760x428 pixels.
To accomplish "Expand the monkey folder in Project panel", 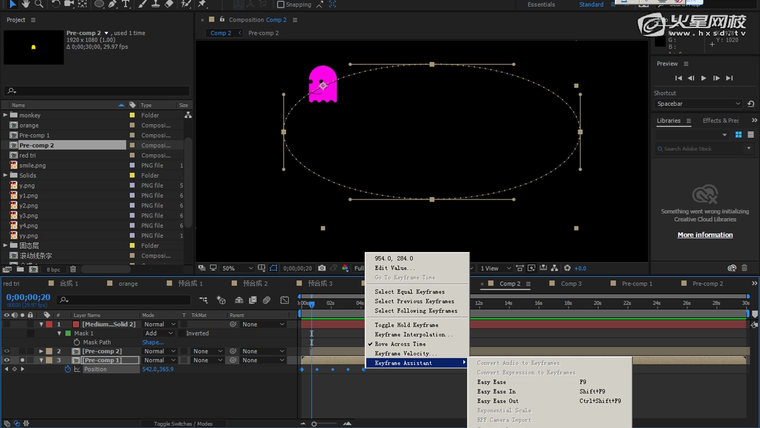I will click(x=5, y=115).
